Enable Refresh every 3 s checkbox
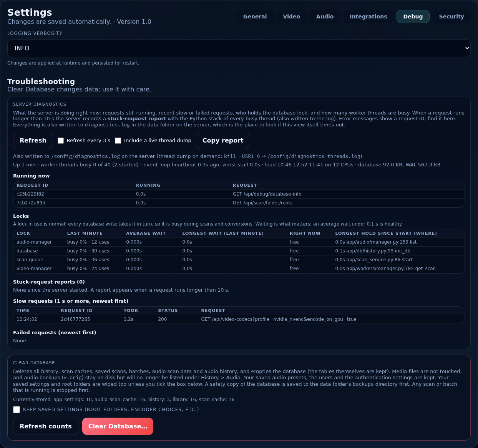 coord(61,141)
